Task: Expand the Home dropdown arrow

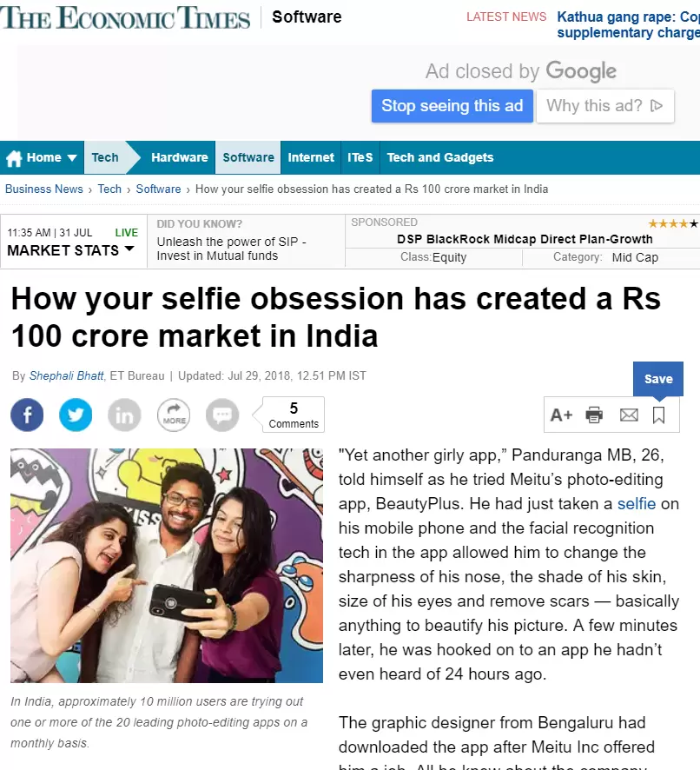Action: (72, 158)
